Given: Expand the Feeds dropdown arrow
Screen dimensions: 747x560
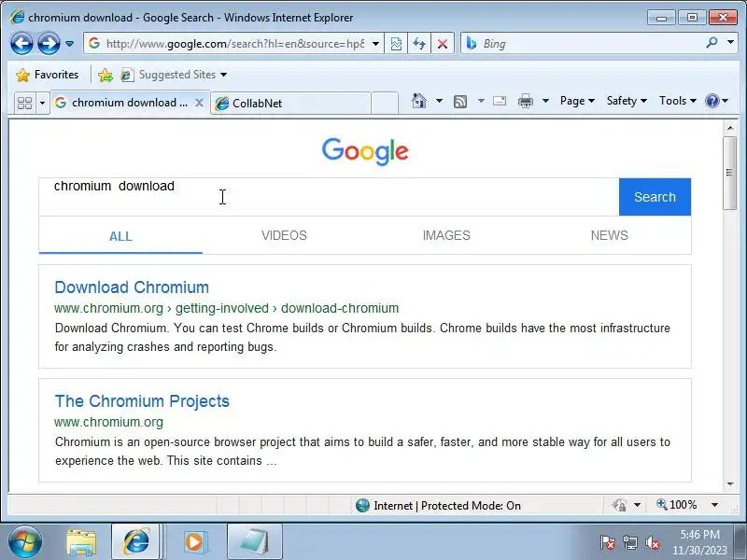Looking at the screenshot, I should [481, 101].
